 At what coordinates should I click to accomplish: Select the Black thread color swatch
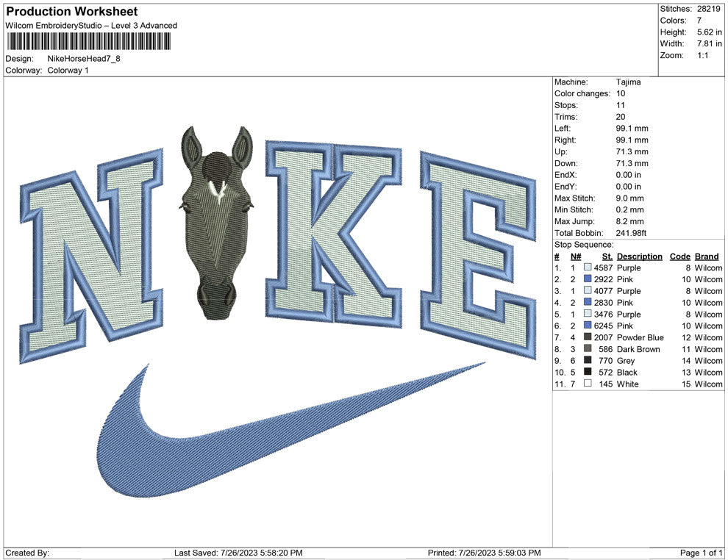[x=588, y=372]
